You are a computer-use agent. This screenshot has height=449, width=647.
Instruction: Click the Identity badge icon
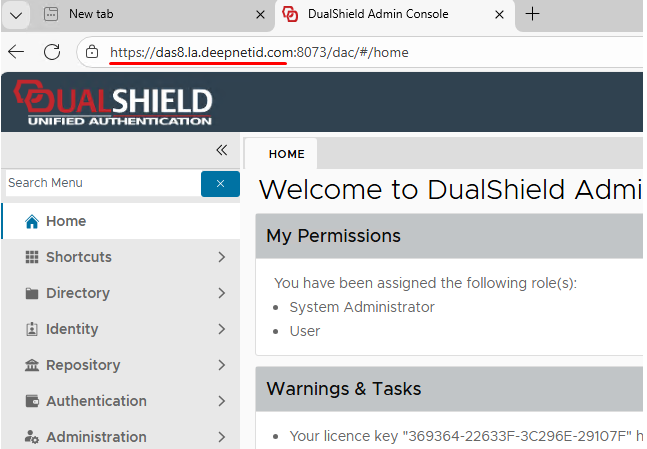(31, 329)
